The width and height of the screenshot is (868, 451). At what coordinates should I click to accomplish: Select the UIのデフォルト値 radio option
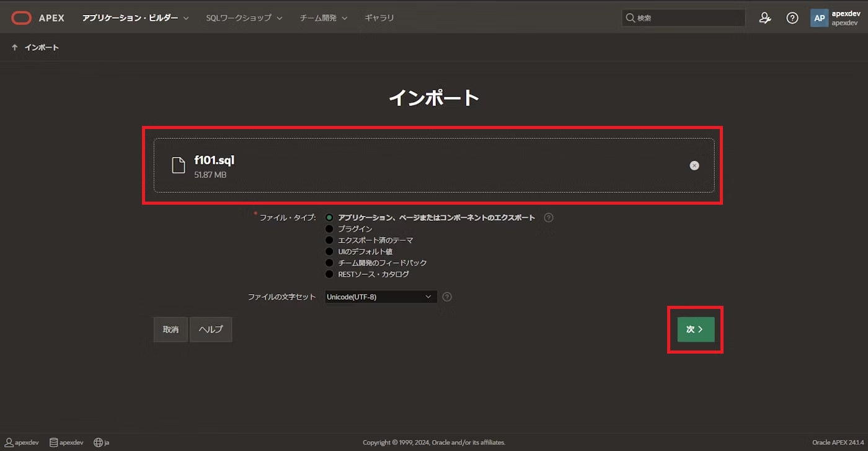(329, 251)
